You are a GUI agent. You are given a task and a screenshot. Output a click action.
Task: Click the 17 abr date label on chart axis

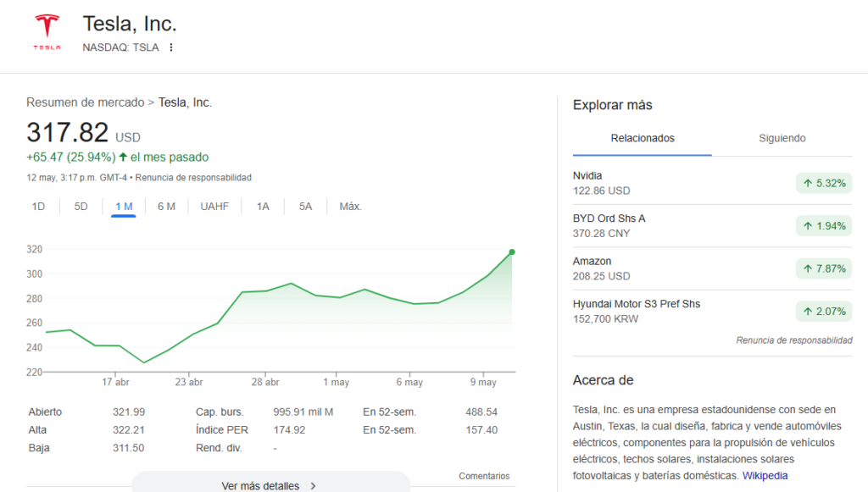(x=115, y=382)
